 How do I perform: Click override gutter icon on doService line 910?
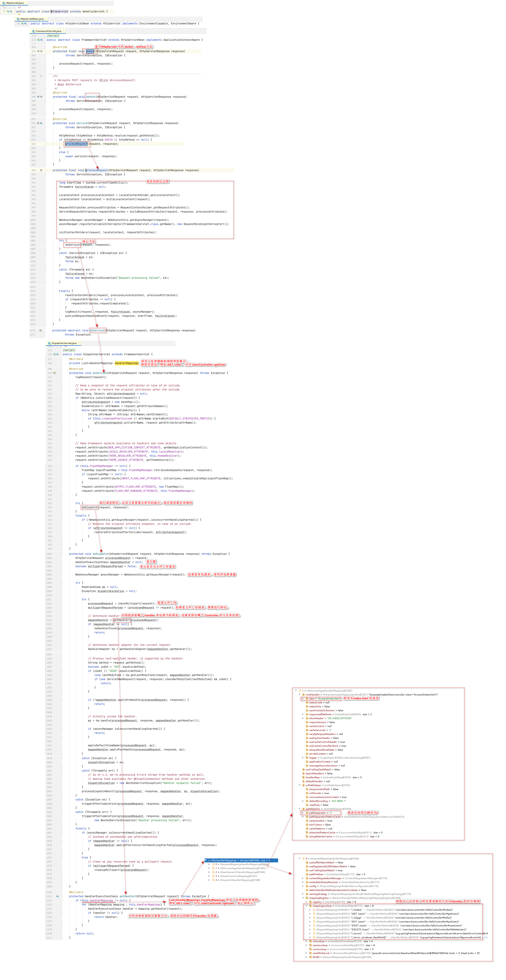pyautogui.click(x=55, y=373)
